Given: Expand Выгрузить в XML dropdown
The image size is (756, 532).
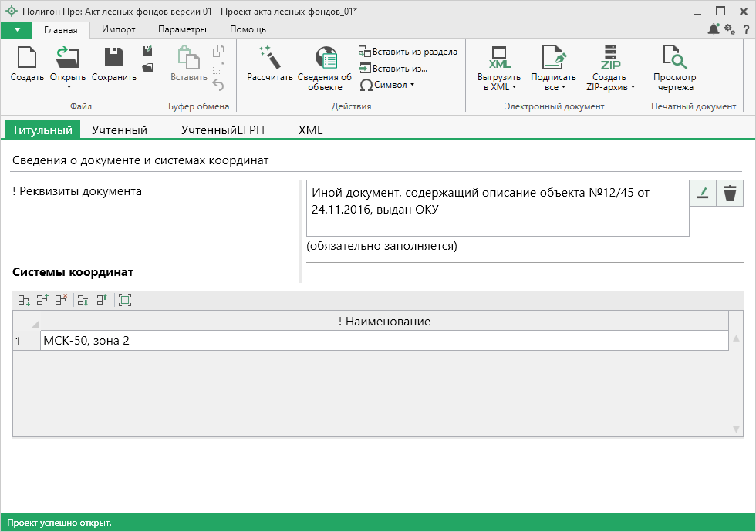Looking at the screenshot, I should (513, 87).
